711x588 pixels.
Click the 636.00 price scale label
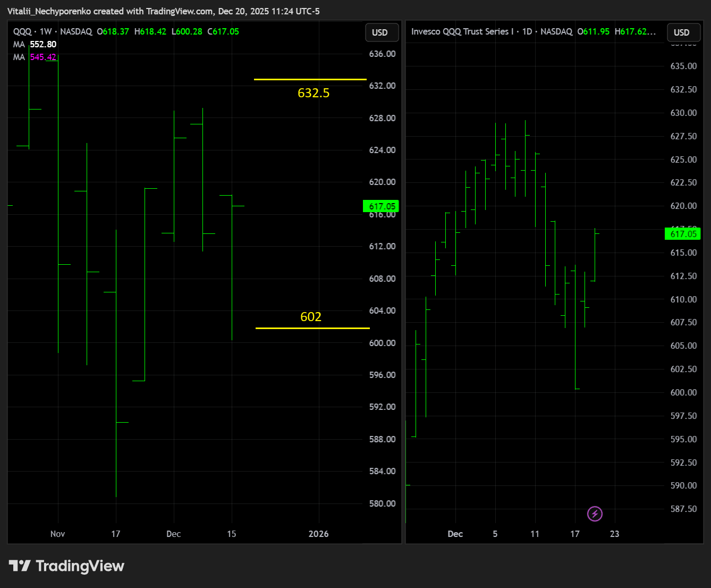(x=383, y=54)
